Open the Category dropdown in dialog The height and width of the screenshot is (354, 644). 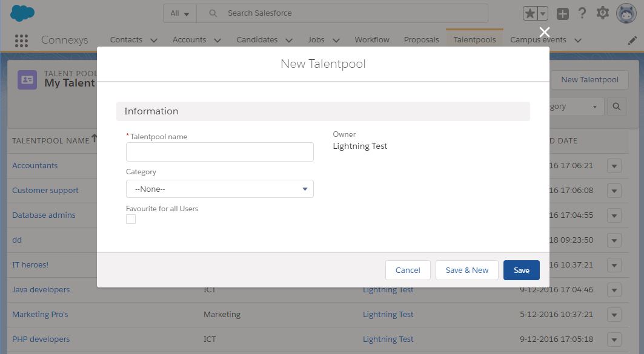[x=220, y=189]
